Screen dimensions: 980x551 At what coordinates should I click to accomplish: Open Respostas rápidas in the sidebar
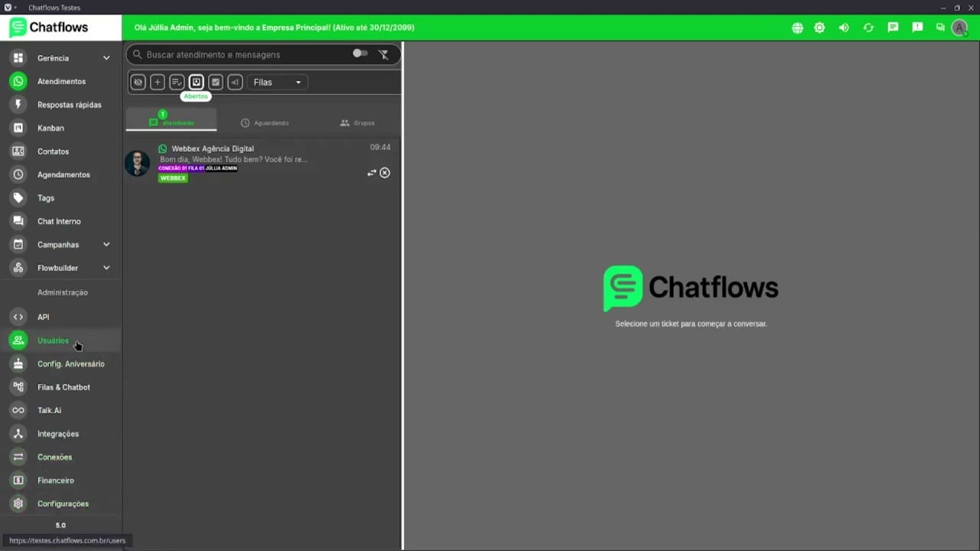click(61, 105)
